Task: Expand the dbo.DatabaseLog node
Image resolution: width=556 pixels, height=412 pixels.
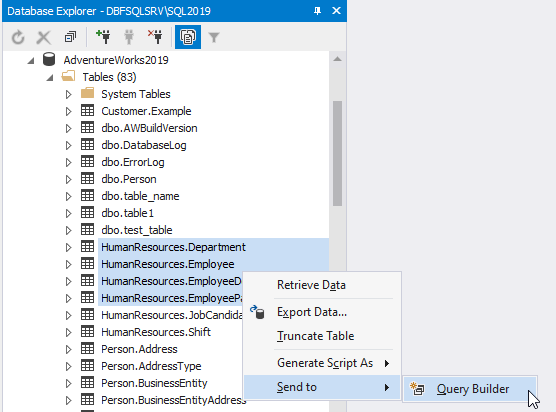Action: click(68, 145)
